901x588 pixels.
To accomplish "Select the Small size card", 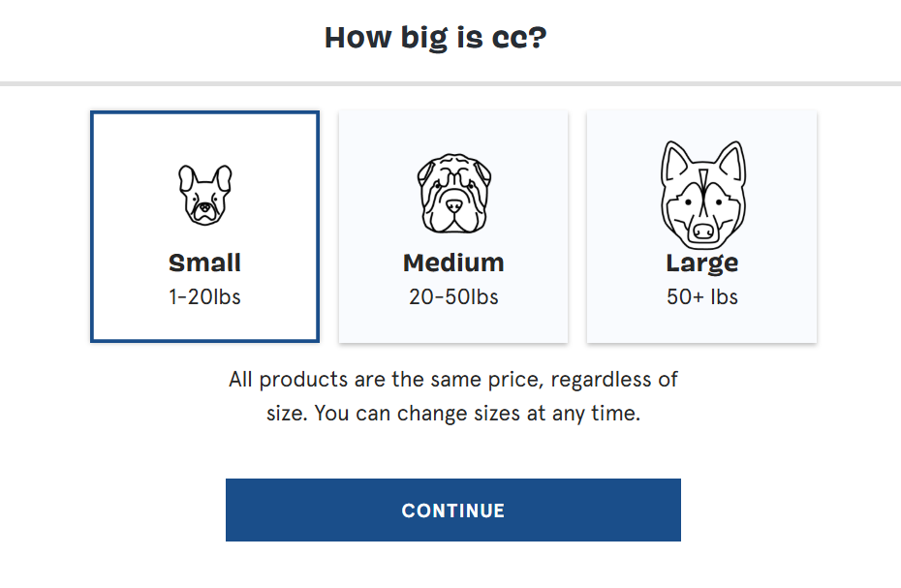I will (x=204, y=227).
